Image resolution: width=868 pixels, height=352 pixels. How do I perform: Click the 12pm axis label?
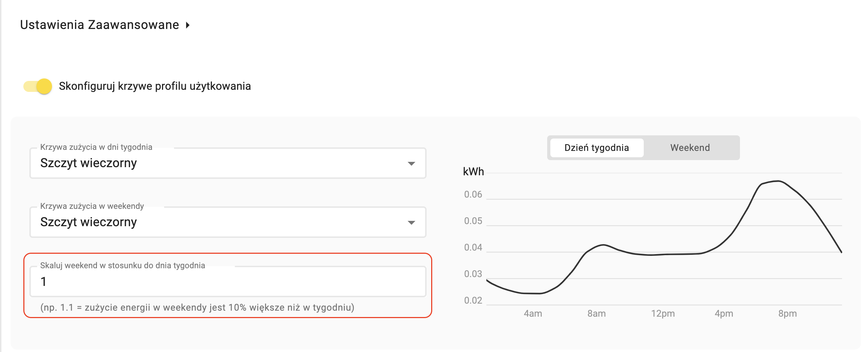663,313
